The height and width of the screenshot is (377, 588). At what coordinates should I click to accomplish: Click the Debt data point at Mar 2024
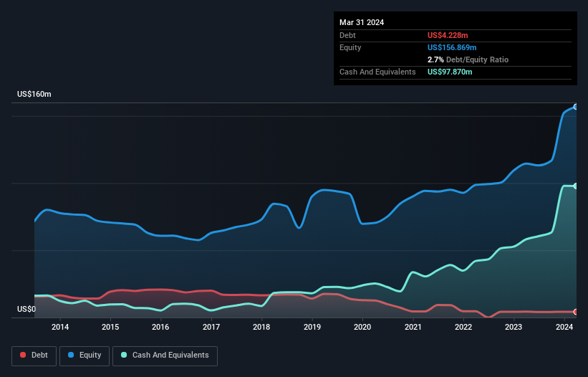pyautogui.click(x=576, y=312)
